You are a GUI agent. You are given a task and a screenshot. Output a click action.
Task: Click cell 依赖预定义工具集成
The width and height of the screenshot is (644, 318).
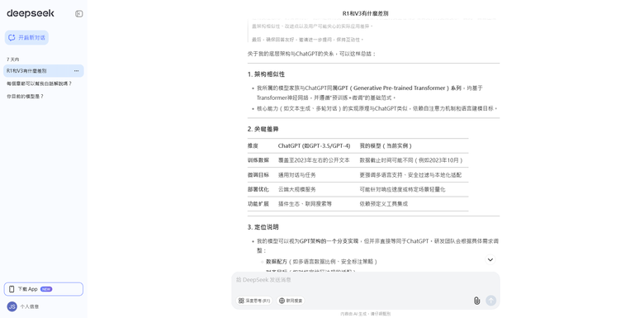coord(384,204)
